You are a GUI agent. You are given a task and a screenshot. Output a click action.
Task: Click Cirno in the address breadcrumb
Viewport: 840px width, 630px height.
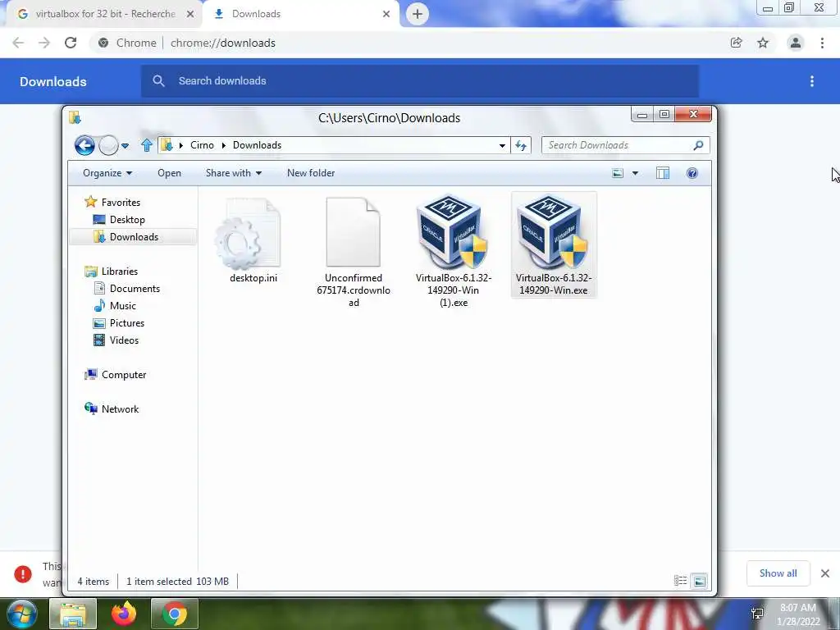tap(202, 145)
